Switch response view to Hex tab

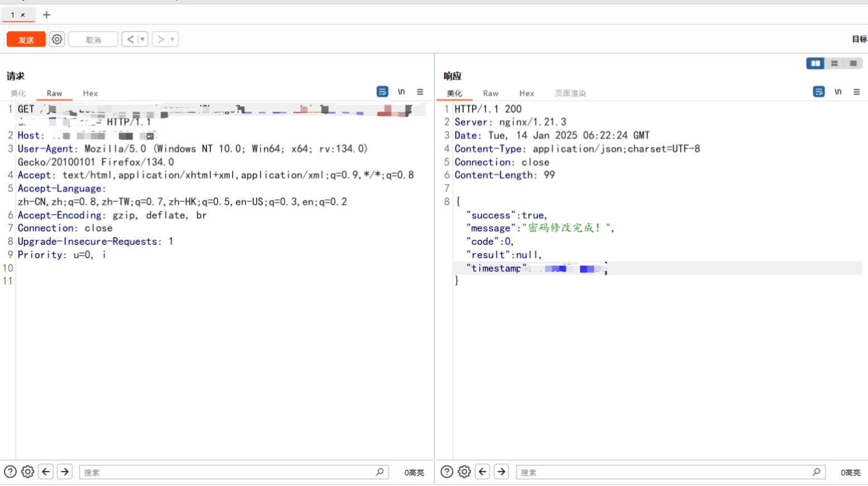[x=527, y=93]
